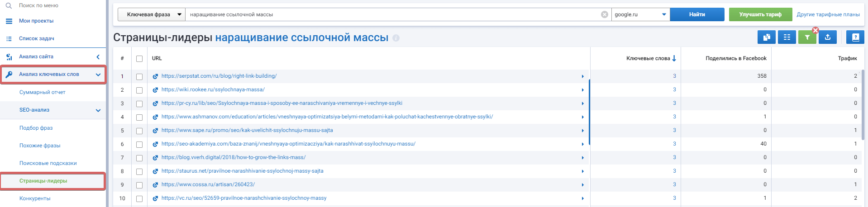Open the column settings toolbar icon
The image size is (868, 207).
pos(787,38)
